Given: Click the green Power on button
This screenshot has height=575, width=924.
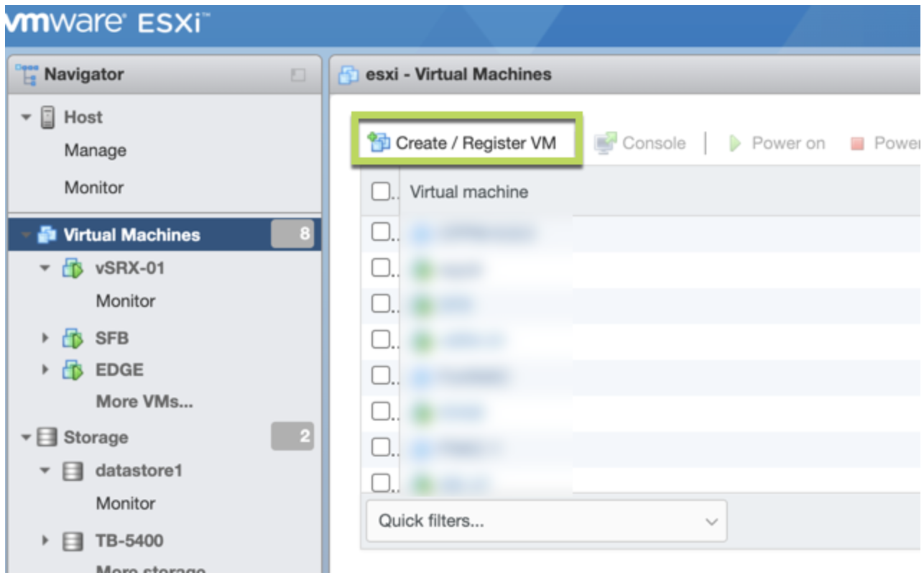Looking at the screenshot, I should (x=777, y=143).
